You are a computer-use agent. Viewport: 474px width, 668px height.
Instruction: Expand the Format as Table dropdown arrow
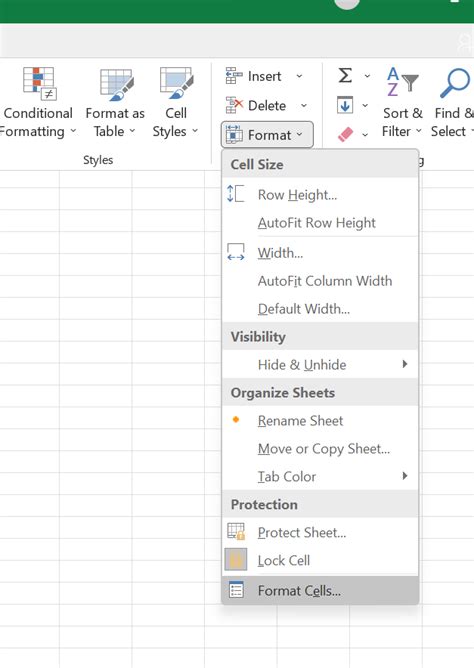pos(132,131)
